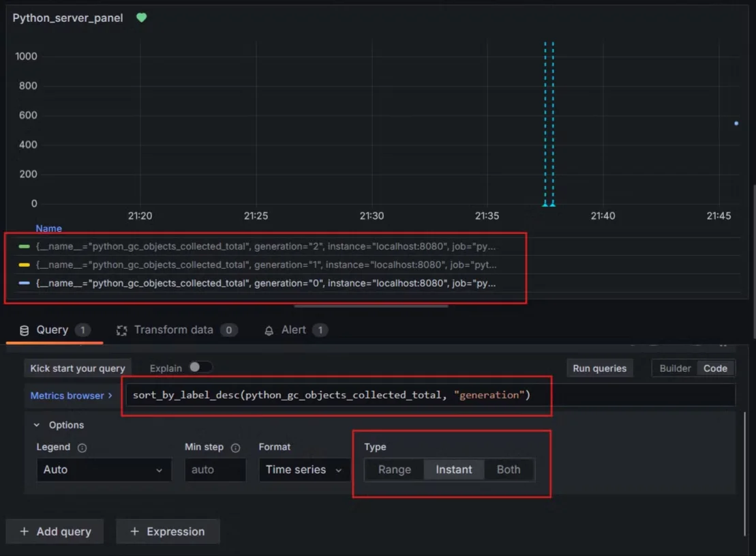Click the blue generation="0" legend swatch

click(24, 283)
